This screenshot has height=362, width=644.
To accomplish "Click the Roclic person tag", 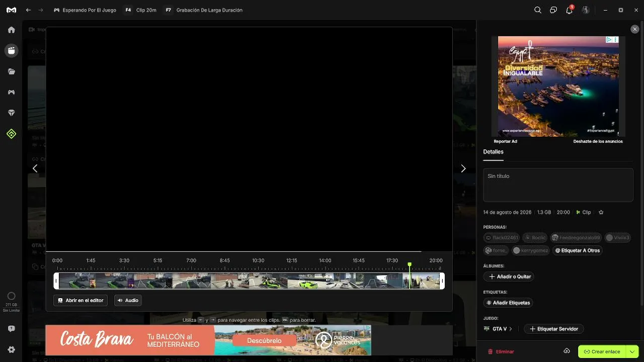I will 535,238.
